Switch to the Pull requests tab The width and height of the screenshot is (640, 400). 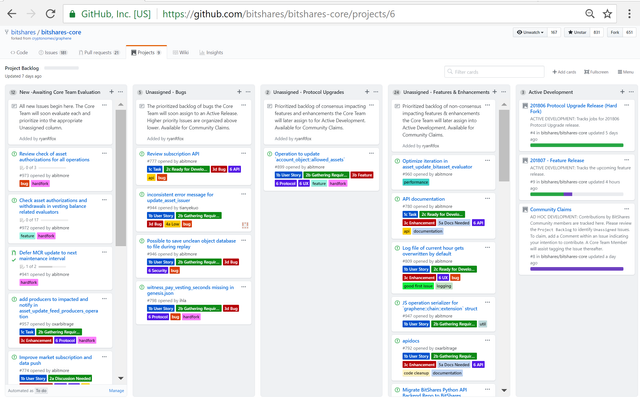click(x=99, y=52)
